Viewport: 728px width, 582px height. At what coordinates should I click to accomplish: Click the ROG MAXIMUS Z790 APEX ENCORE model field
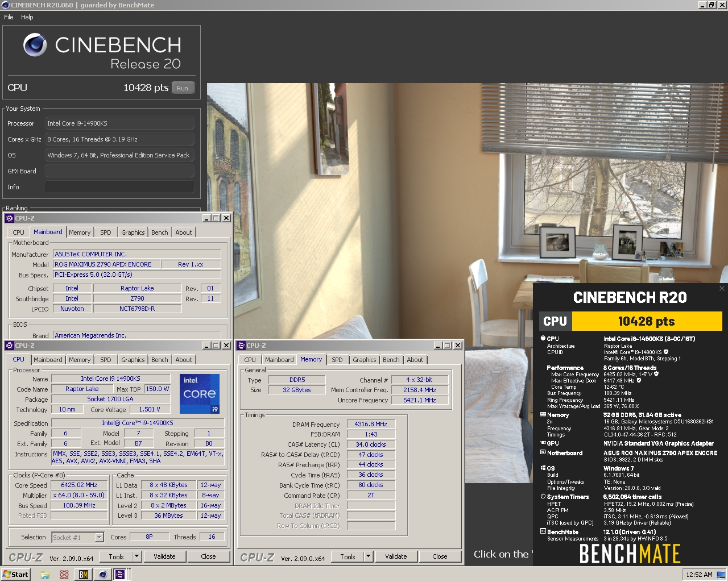(x=106, y=265)
